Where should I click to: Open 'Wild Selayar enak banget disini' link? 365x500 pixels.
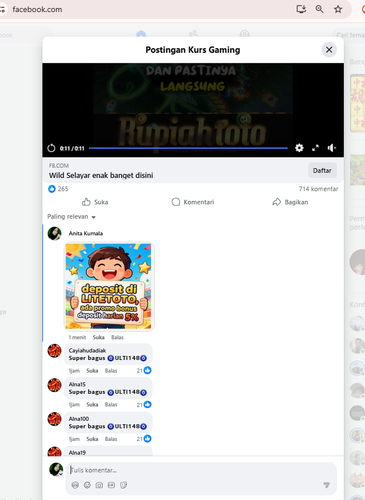(101, 175)
